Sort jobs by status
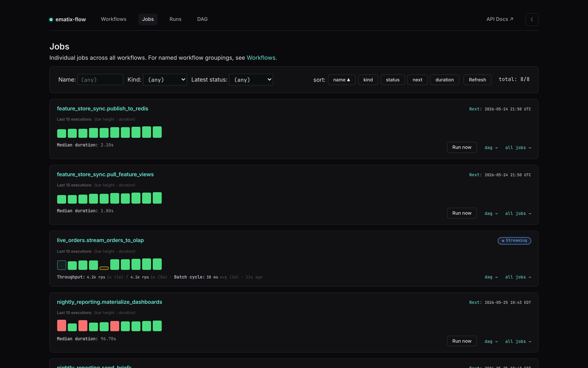This screenshot has width=588, height=368. click(x=392, y=80)
